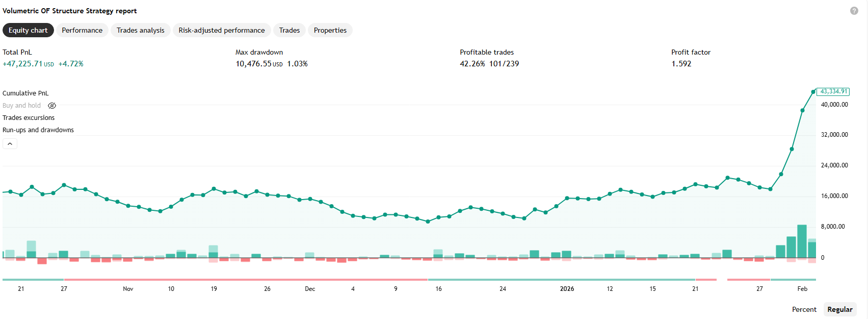
Task: Click the Buy and hold legend label
Action: (x=21, y=106)
